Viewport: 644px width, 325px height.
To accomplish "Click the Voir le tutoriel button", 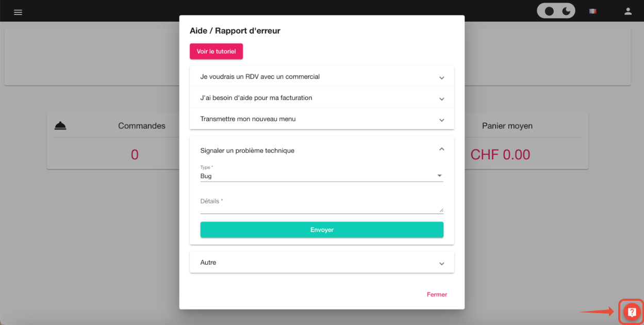I will [x=216, y=52].
